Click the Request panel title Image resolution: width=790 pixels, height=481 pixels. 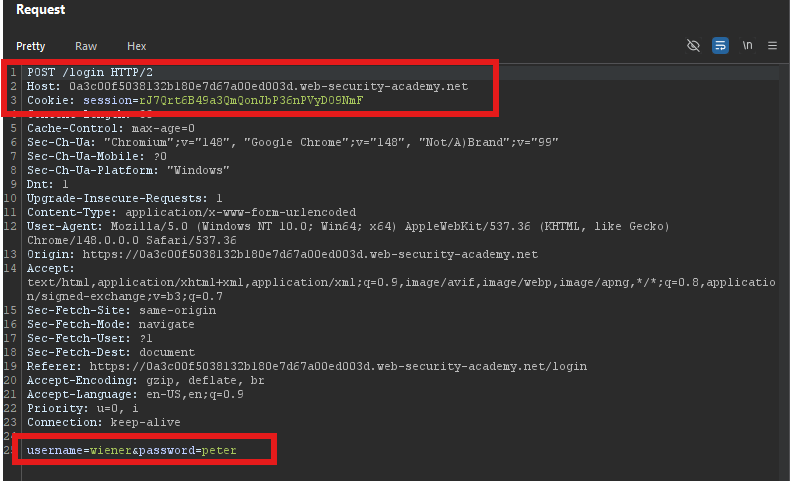click(41, 10)
